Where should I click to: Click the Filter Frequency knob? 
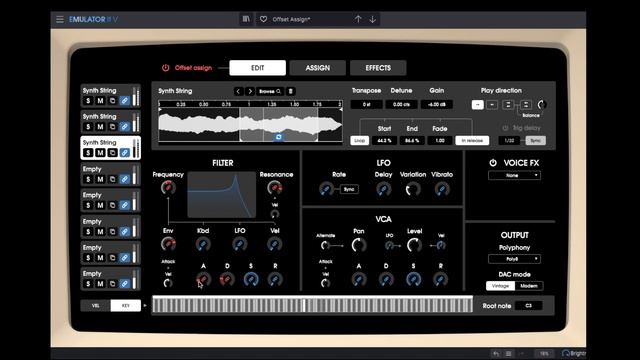tap(168, 188)
